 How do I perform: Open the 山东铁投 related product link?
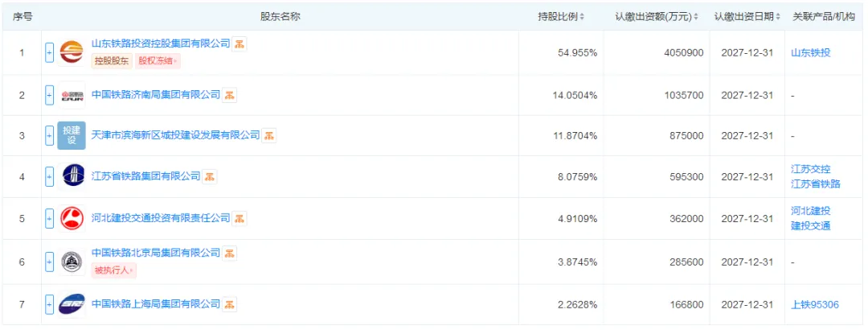810,53
